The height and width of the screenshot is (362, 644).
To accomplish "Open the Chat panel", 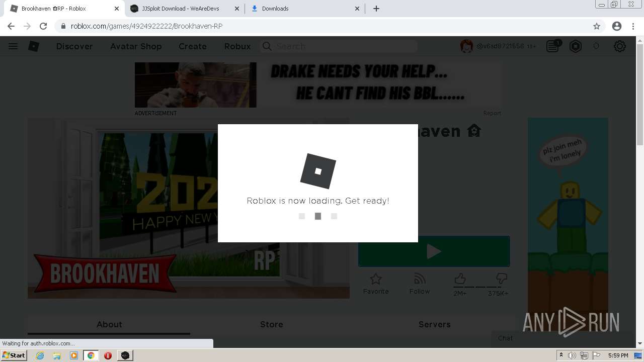I will (561, 338).
